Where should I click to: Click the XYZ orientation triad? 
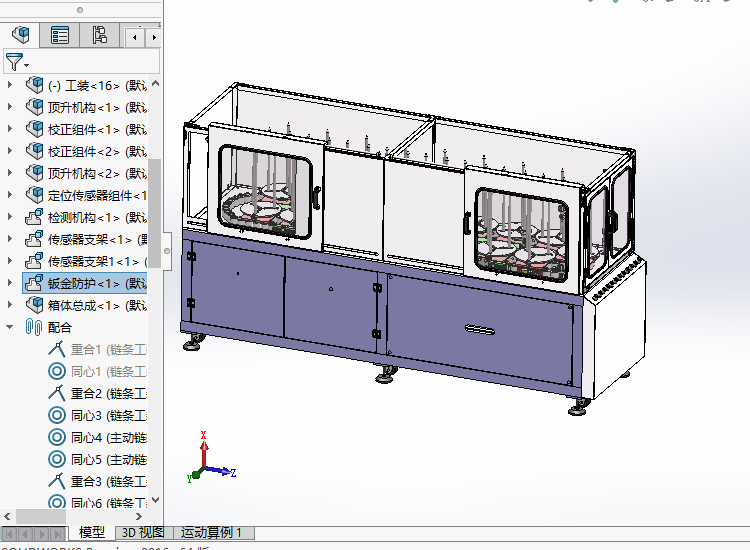coord(211,458)
